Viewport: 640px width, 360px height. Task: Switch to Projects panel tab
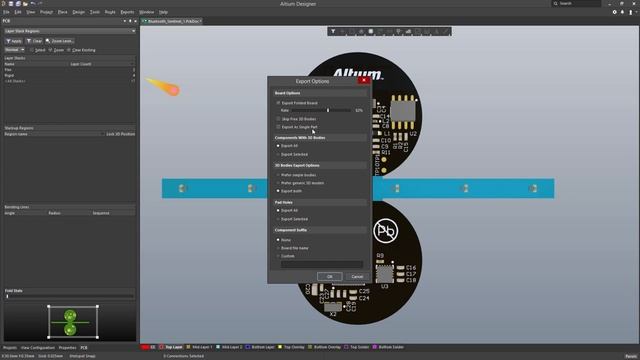tap(10, 348)
